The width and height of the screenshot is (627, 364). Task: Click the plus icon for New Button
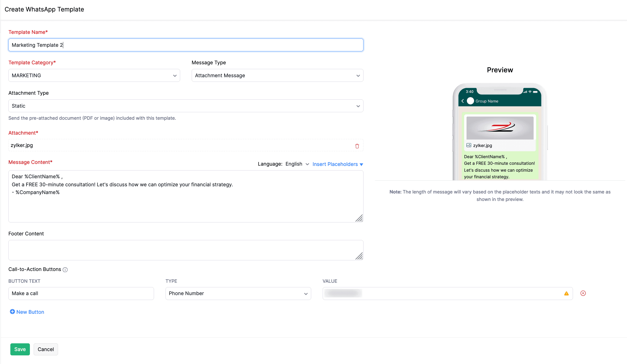[12, 311]
